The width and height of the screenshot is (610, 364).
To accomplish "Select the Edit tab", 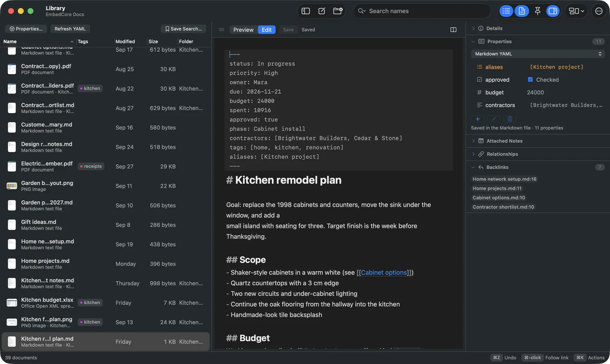I will point(266,30).
